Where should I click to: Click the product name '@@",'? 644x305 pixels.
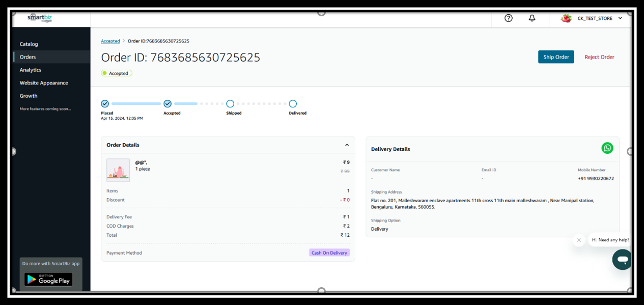141,162
